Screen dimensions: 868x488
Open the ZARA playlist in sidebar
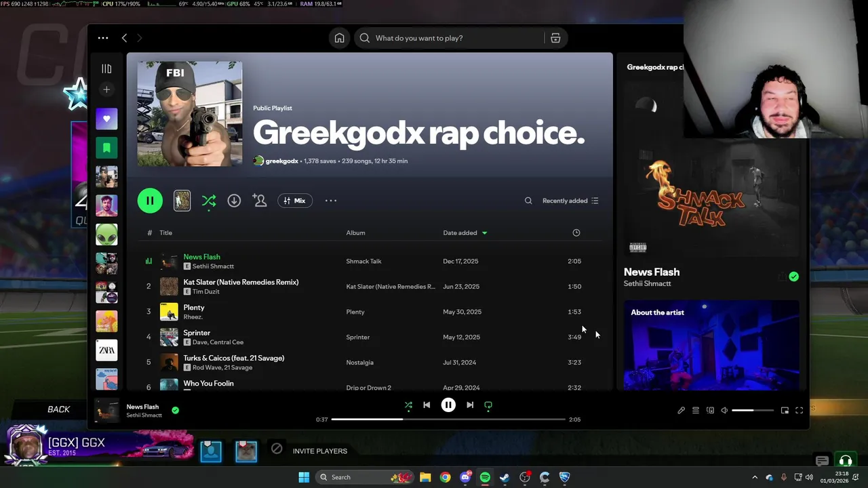pos(106,350)
